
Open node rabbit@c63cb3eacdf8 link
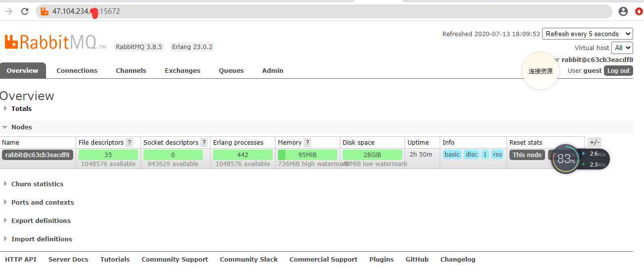point(38,155)
